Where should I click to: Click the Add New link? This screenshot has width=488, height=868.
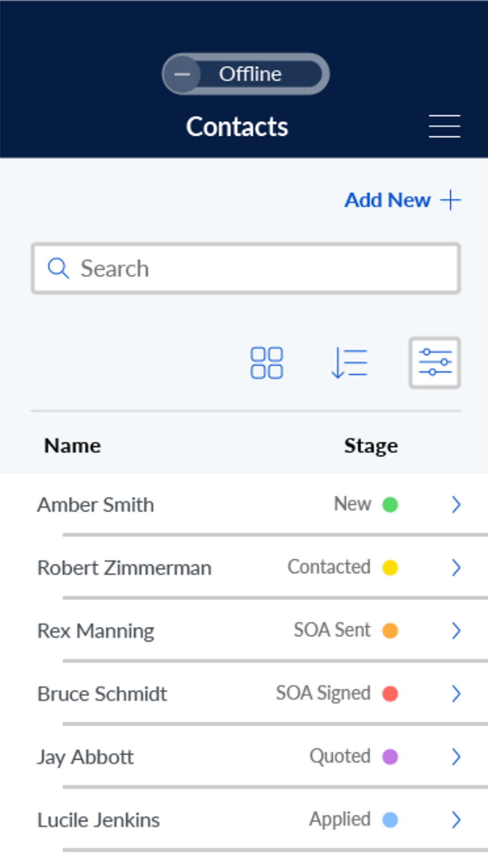pos(388,200)
